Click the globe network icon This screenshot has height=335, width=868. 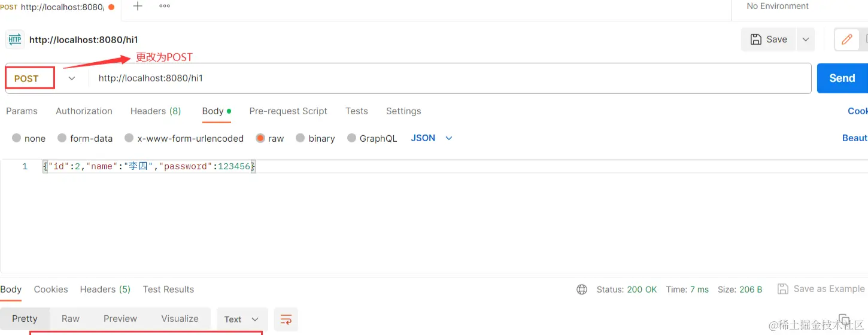click(x=581, y=290)
